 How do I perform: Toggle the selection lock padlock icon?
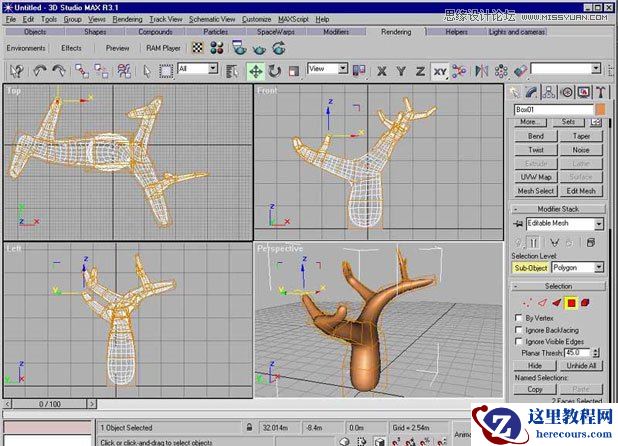[x=249, y=427]
